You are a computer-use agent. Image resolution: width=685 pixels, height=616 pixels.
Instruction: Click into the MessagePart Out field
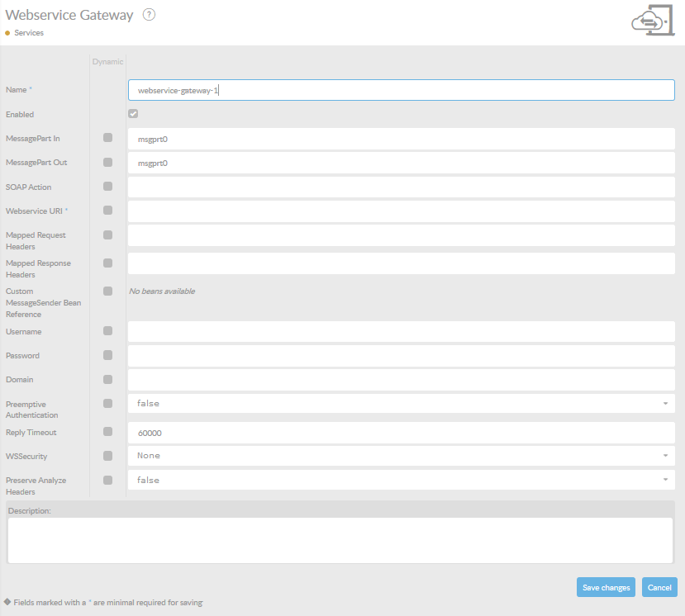point(402,163)
